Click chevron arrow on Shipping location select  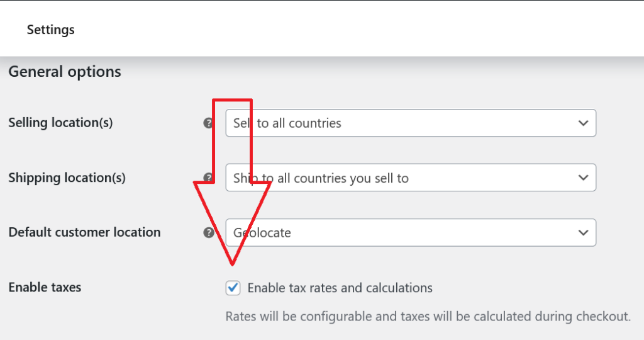tap(583, 178)
